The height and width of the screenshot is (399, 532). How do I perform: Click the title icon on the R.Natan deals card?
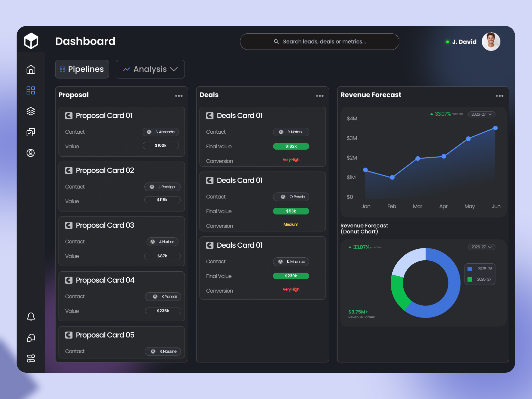pos(210,116)
